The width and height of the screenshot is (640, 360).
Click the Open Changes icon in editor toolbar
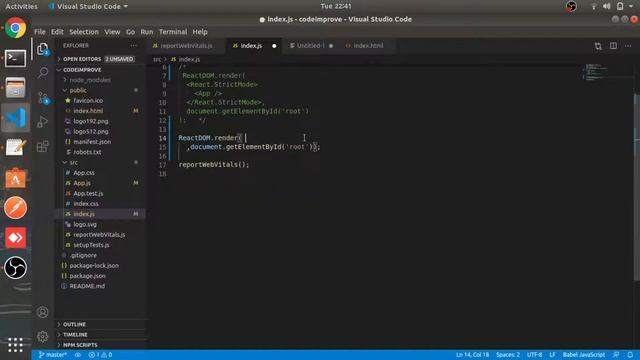click(x=598, y=46)
